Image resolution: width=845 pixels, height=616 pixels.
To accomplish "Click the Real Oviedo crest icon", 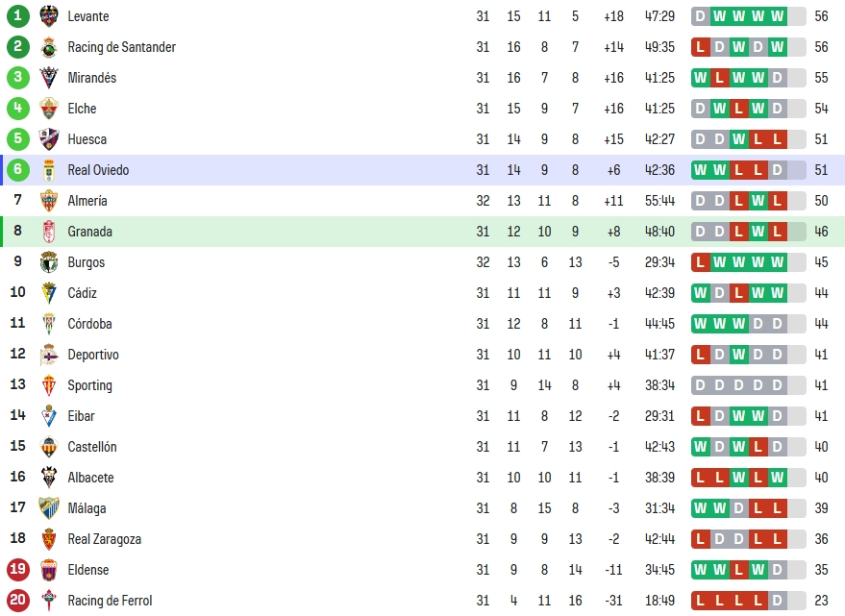I will (48, 170).
